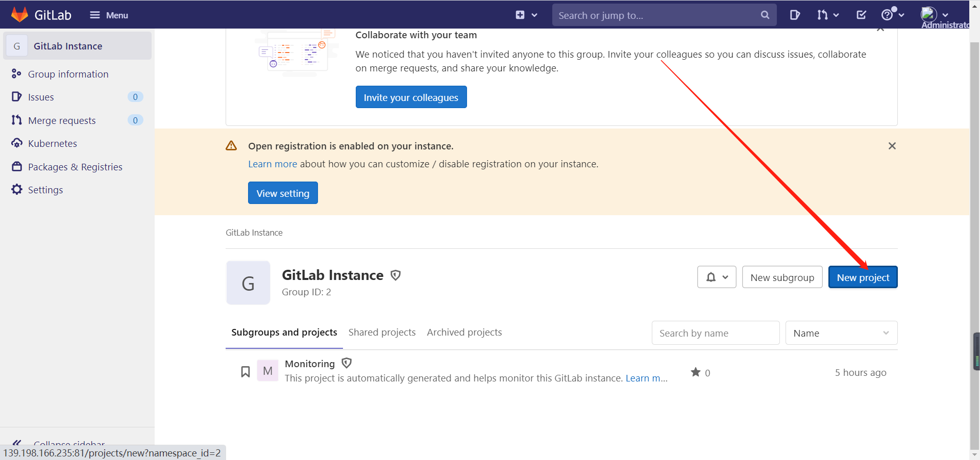The image size is (980, 460).
Task: Click the New subgroup button
Action: pyautogui.click(x=782, y=277)
